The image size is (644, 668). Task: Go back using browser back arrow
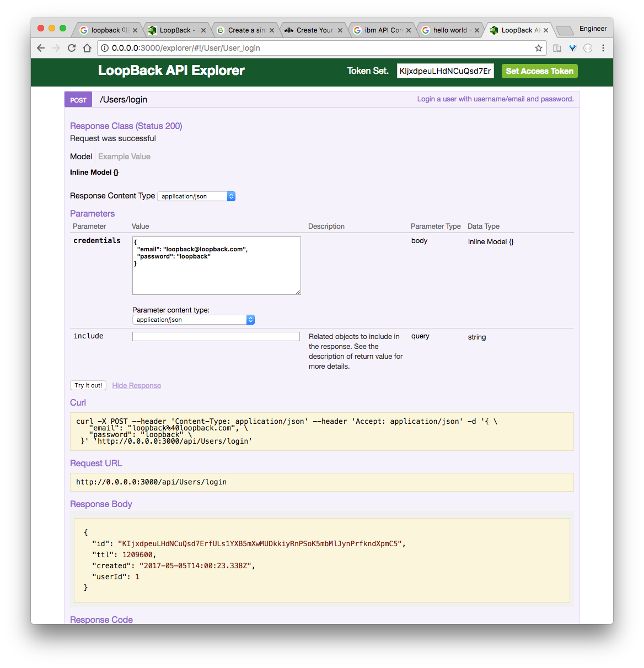click(41, 48)
